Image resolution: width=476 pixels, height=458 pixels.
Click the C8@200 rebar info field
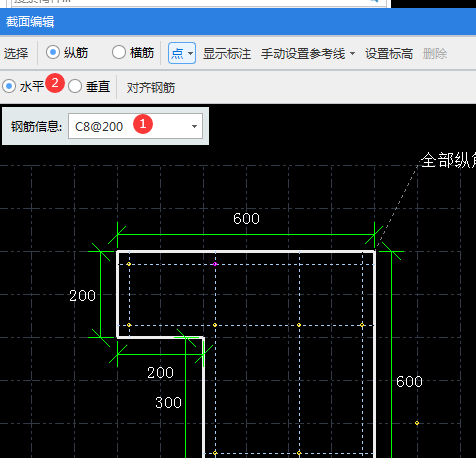135,126
